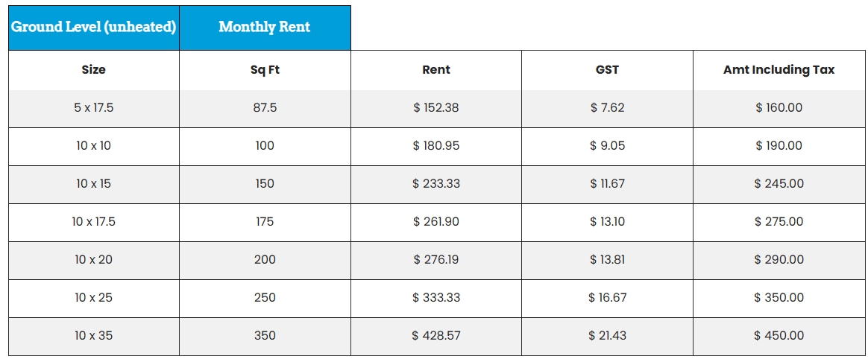Click the GST column header
The height and width of the screenshot is (362, 868).
point(607,70)
